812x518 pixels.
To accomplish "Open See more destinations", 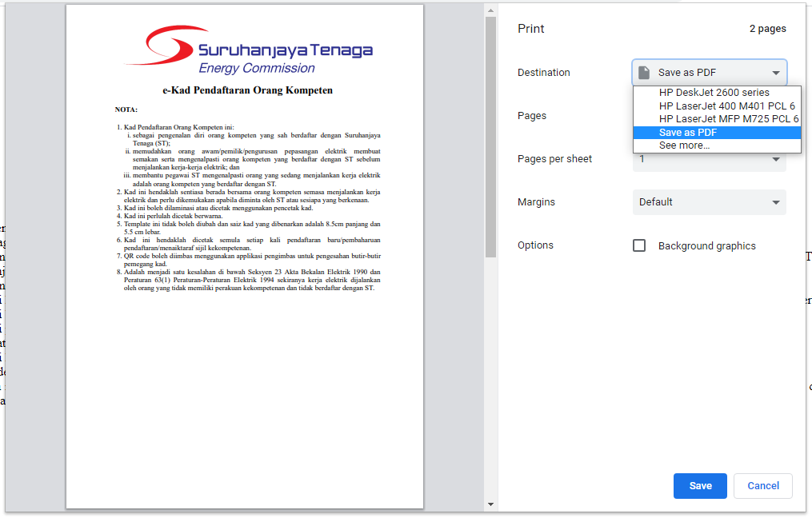I will (717, 145).
